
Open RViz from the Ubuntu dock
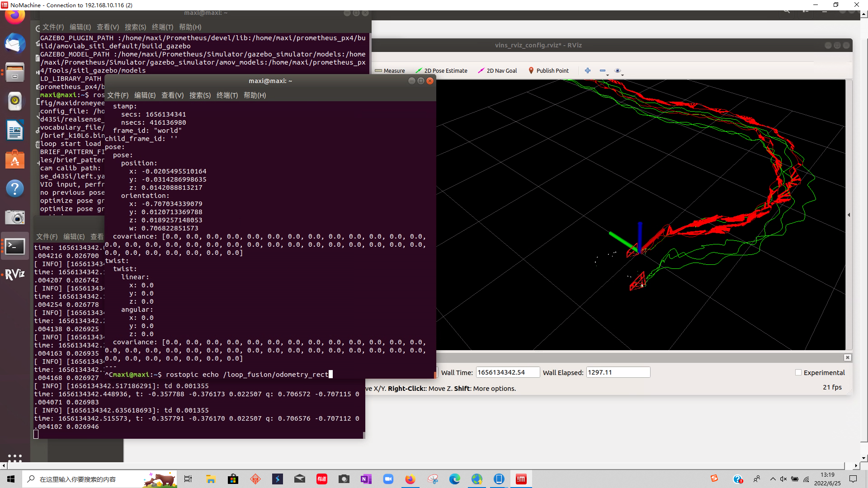pyautogui.click(x=15, y=274)
